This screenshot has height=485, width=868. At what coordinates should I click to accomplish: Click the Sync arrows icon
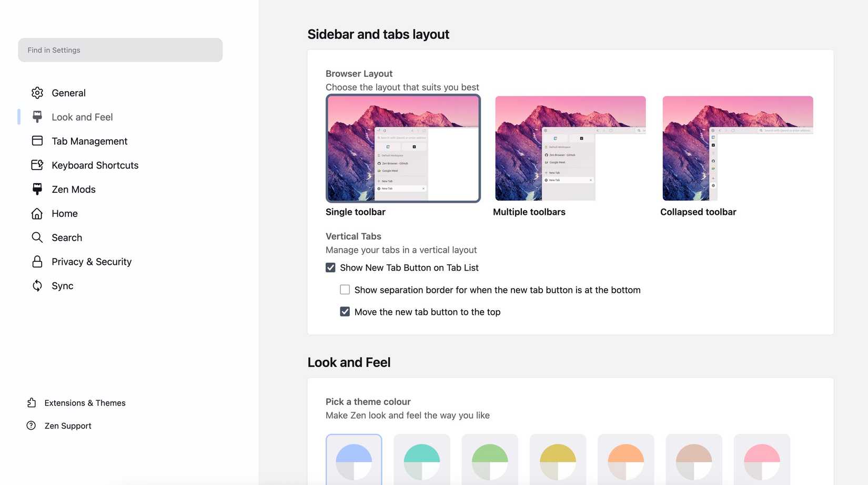(37, 286)
